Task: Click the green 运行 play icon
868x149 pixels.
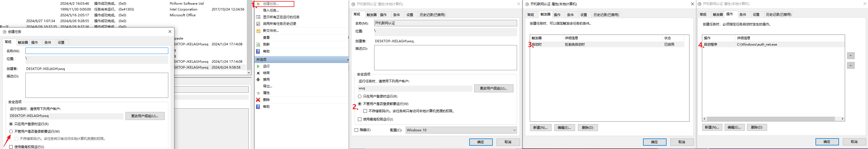Action: [x=258, y=66]
